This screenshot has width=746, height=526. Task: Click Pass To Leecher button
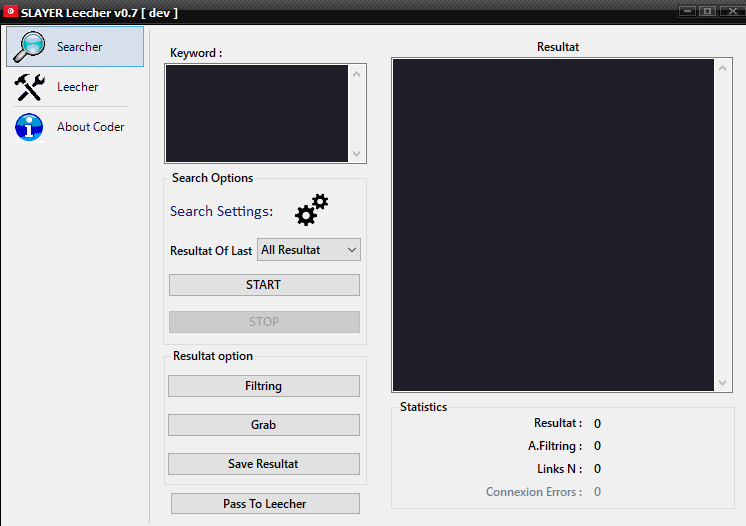265,504
